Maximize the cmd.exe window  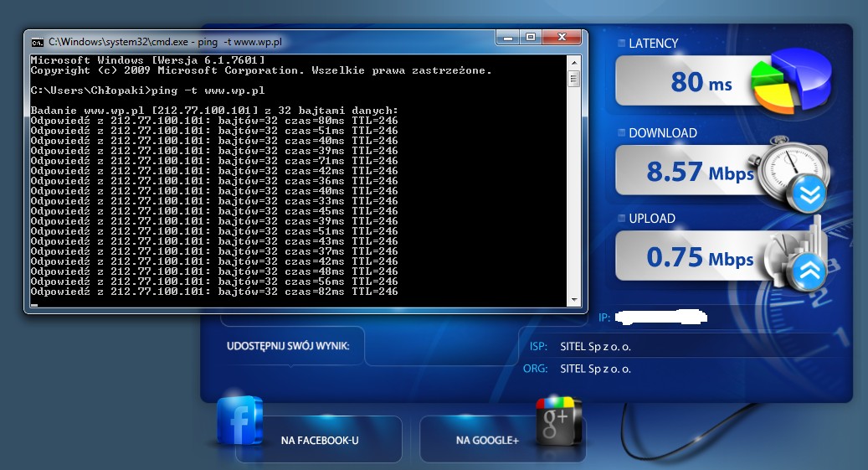531,38
